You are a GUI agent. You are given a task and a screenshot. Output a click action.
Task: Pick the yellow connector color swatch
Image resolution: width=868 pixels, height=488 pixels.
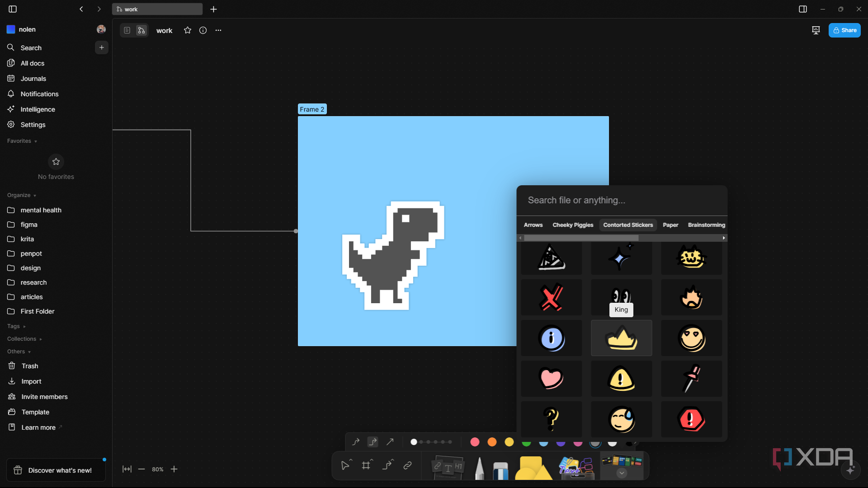(509, 442)
